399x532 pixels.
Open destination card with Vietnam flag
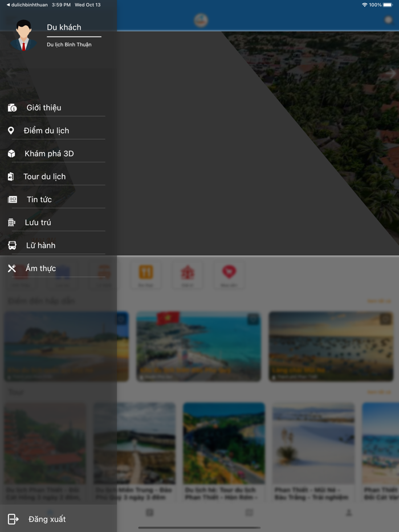point(199,346)
